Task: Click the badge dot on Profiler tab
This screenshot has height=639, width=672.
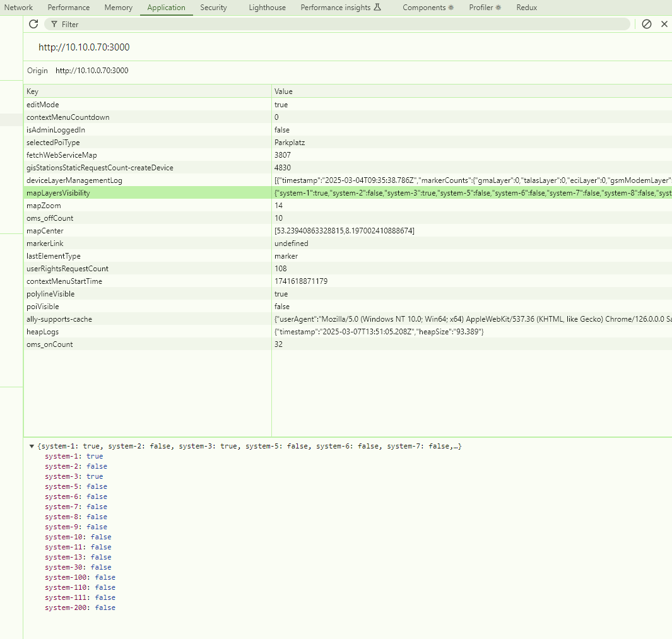Action: [497, 7]
